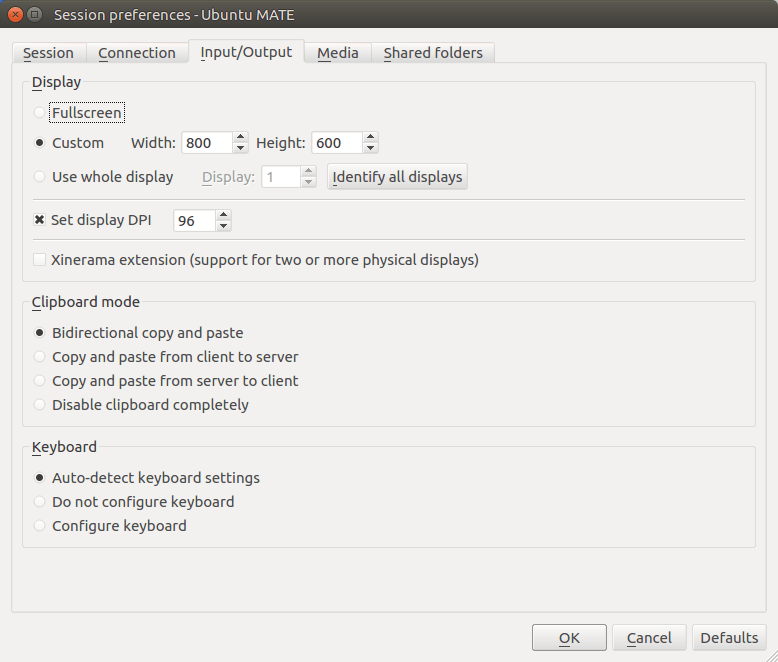Decrease the Height value with down arrow
778x662 pixels.
(x=370, y=148)
